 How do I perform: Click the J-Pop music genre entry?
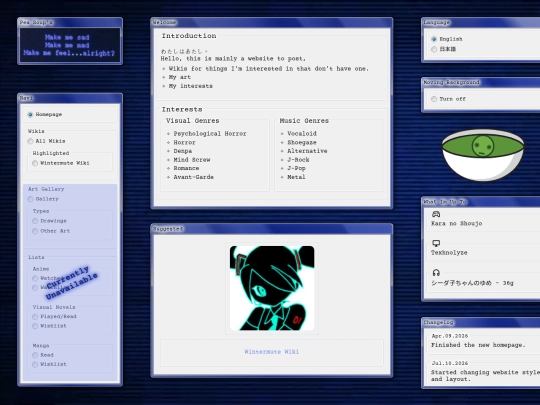[296, 168]
